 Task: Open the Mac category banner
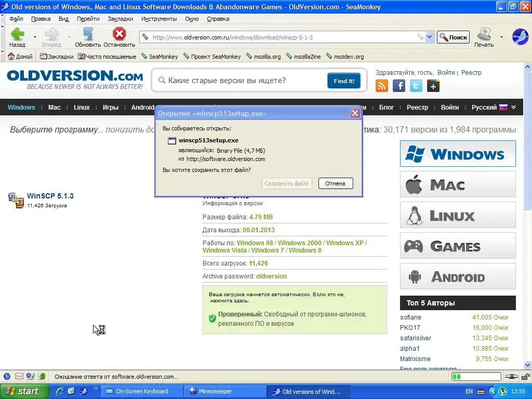point(458,184)
